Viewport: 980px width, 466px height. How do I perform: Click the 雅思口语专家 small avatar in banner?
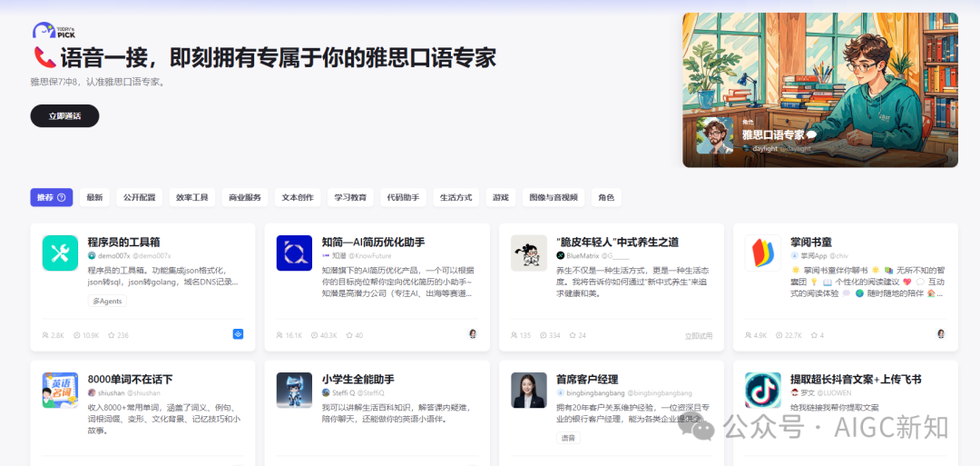[x=715, y=135]
